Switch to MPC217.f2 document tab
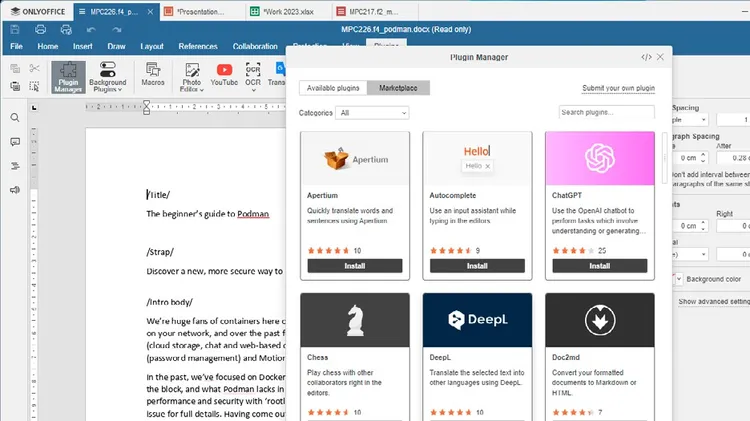Screen dimensions: 750x421 [x=374, y=11]
